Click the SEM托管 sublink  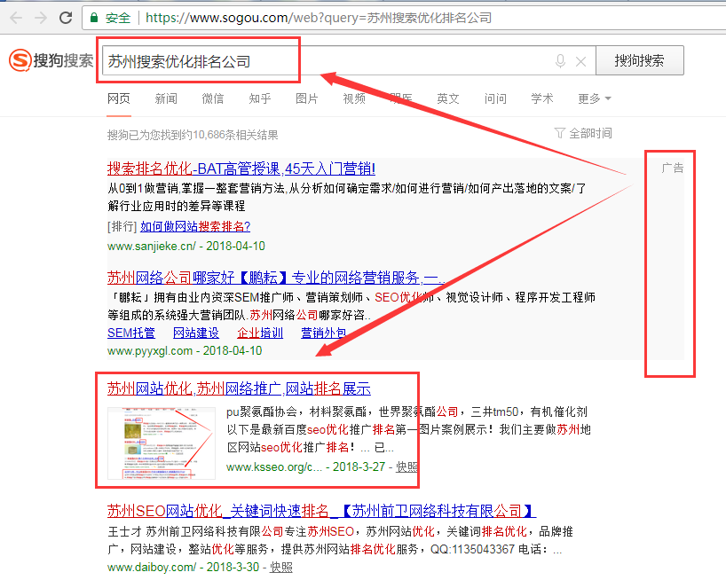click(x=130, y=333)
